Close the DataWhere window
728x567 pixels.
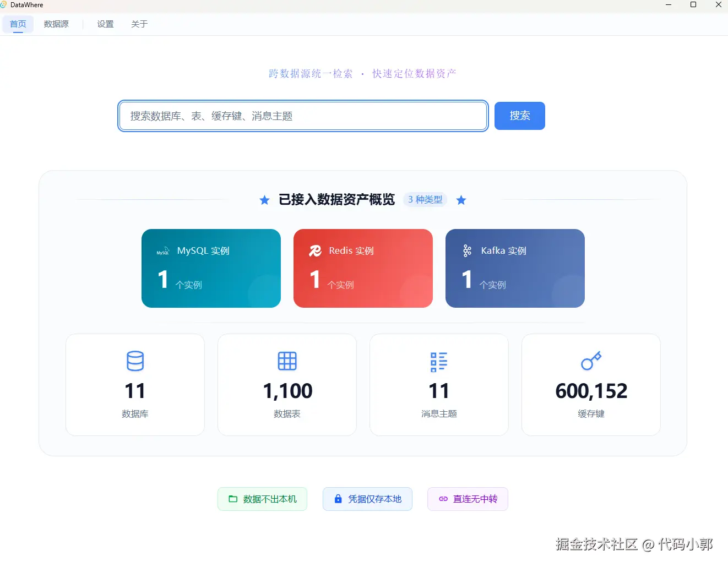(718, 4)
